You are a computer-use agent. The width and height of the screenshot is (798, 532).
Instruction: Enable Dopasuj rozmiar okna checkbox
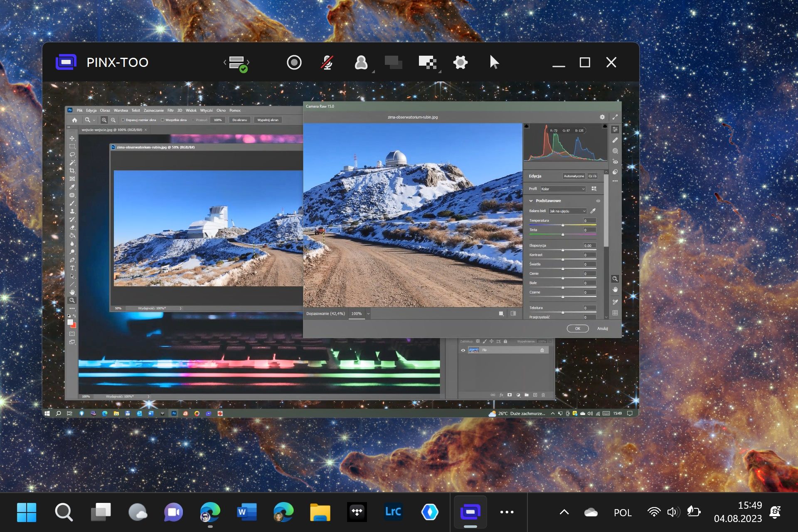click(123, 120)
